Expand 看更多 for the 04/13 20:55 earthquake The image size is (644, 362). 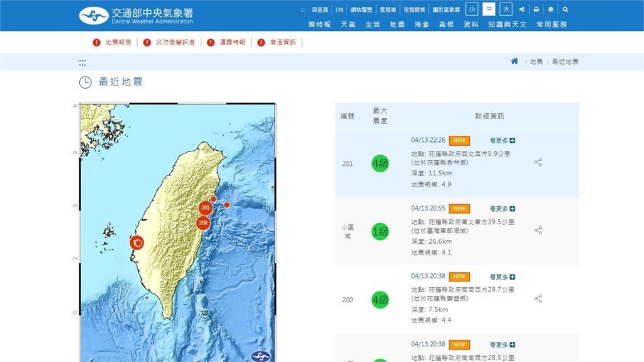pos(502,209)
